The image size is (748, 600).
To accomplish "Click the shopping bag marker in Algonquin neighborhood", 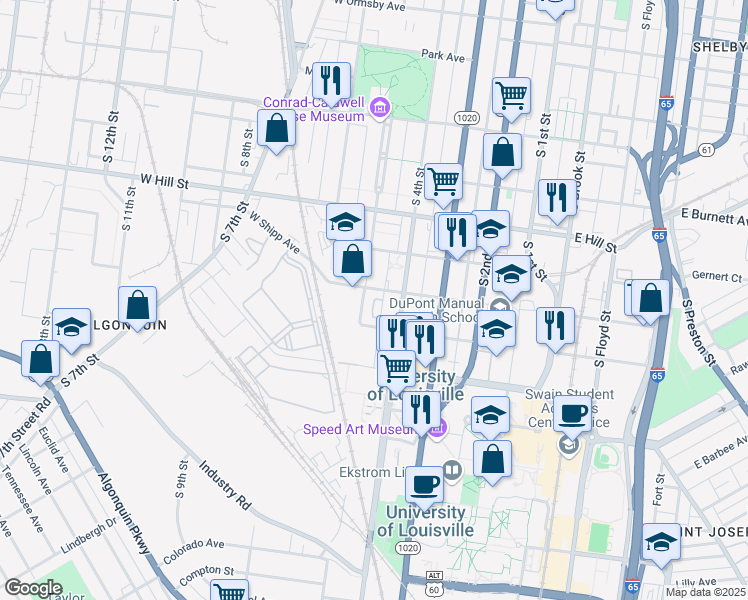I will tap(137, 306).
